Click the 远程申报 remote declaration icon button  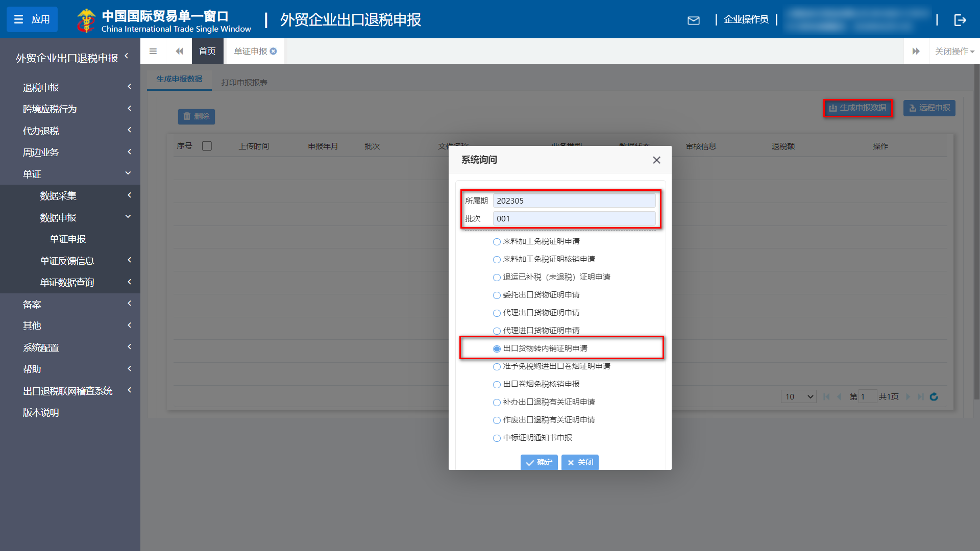(x=913, y=108)
